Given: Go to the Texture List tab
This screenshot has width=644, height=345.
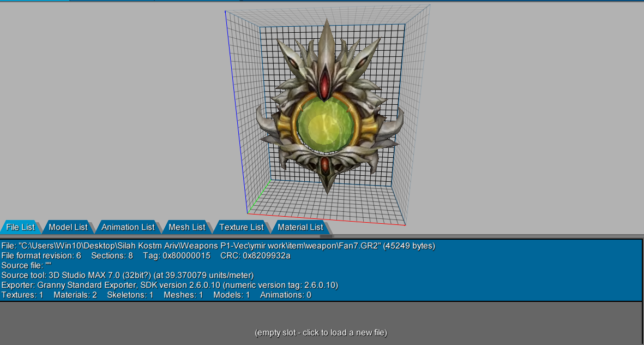Looking at the screenshot, I should tap(242, 227).
